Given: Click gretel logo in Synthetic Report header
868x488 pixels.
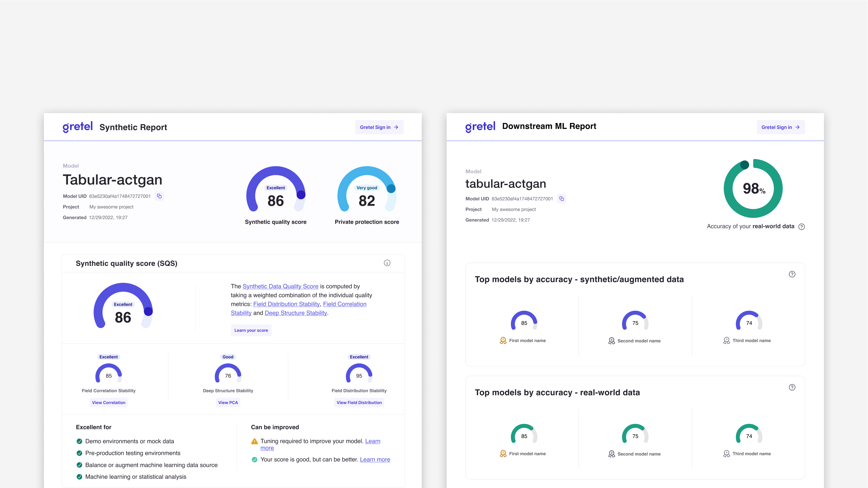Looking at the screenshot, I should (x=78, y=127).
